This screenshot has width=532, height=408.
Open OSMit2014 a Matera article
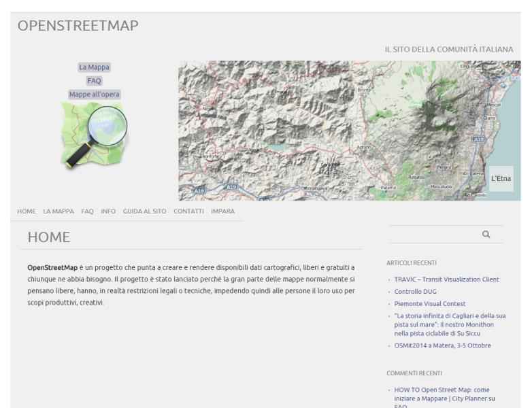[442, 345]
